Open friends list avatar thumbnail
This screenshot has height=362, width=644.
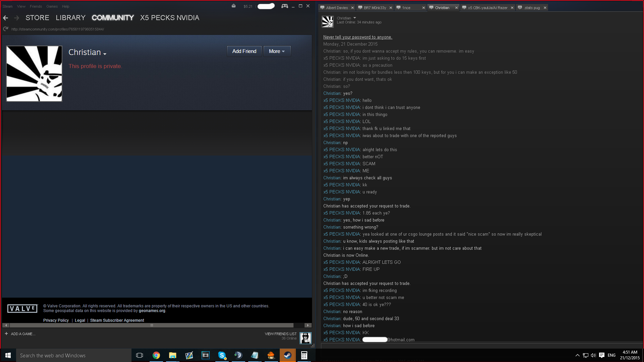305,338
